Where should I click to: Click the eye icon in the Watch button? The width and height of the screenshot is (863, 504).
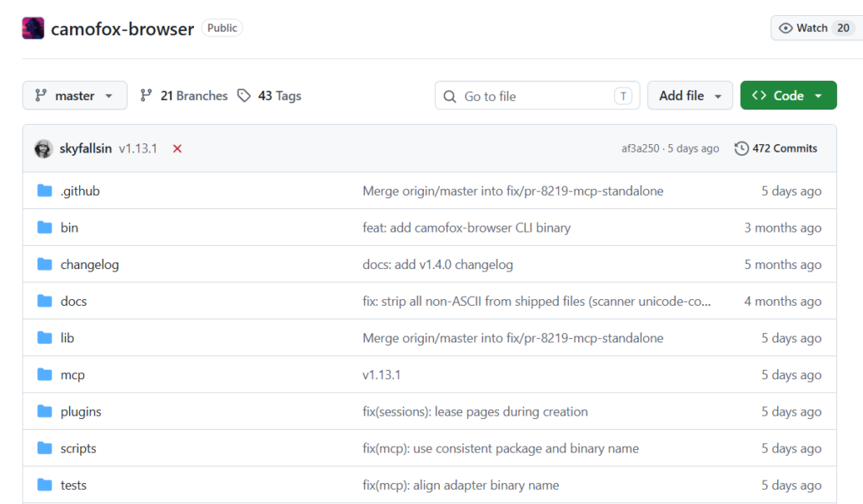785,28
